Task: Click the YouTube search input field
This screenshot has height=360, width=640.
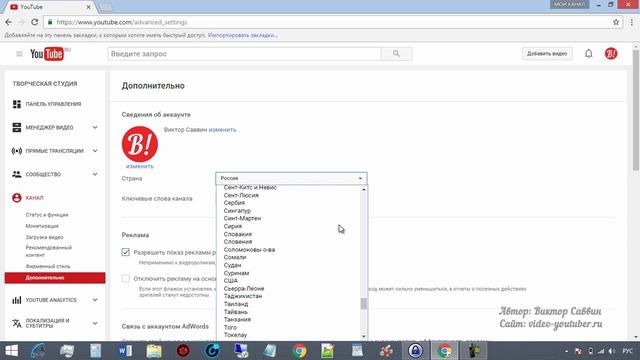Action: (x=244, y=54)
